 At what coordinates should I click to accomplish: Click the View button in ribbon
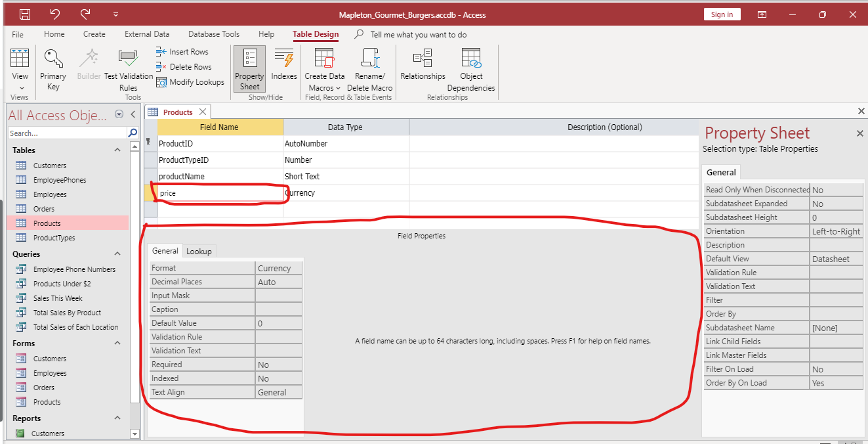tap(20, 70)
